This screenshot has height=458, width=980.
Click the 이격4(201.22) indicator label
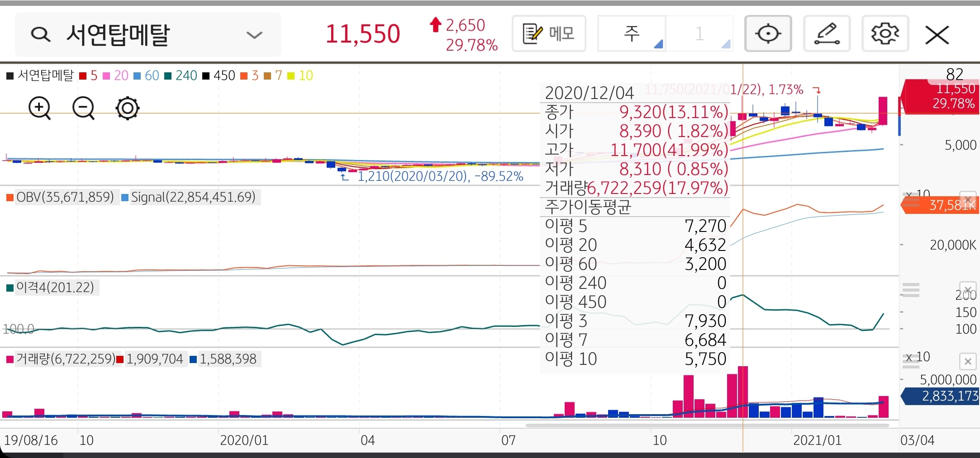tap(55, 288)
